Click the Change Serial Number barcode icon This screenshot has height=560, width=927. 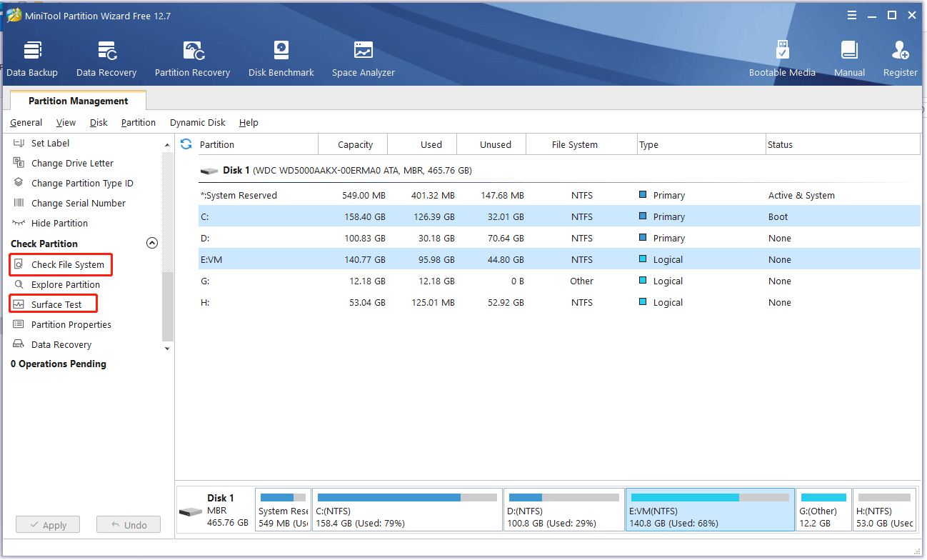coord(19,204)
